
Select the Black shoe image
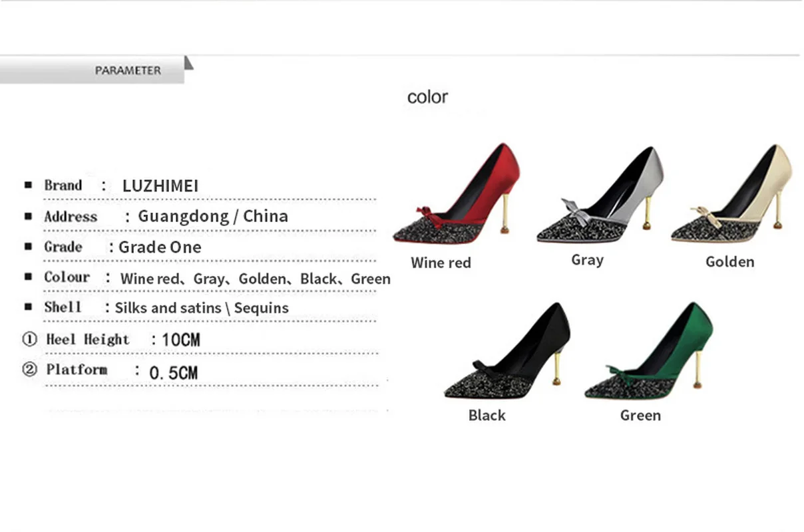tap(508, 350)
